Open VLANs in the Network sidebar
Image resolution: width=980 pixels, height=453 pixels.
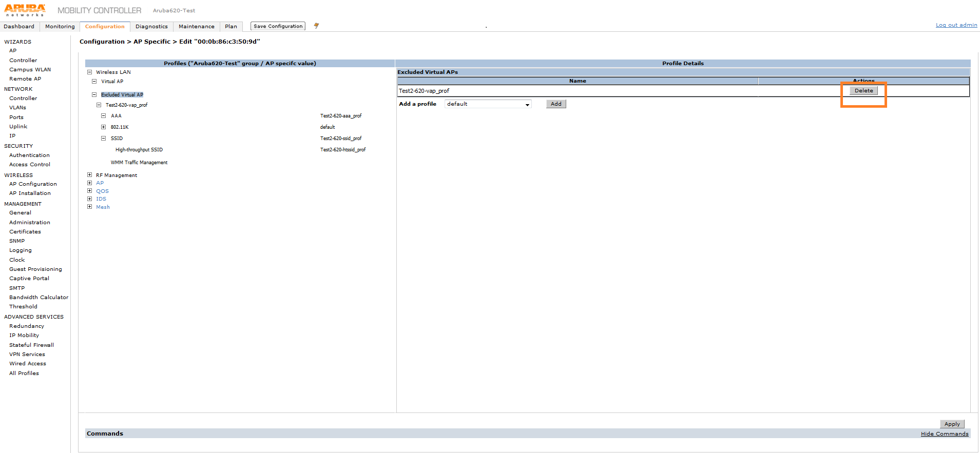click(x=17, y=108)
